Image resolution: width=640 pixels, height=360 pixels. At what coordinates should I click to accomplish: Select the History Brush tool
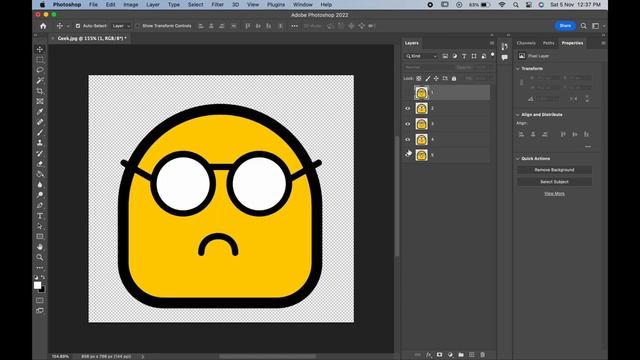(x=40, y=153)
